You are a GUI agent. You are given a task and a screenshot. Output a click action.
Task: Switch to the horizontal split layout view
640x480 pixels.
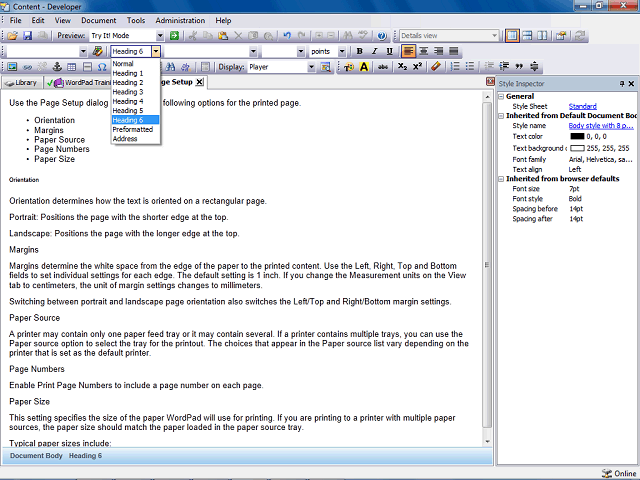click(527, 36)
